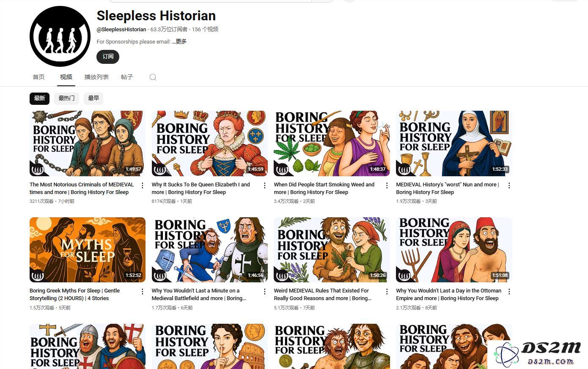Open more actions for Smoking Weed video
588x369 pixels.
pyautogui.click(x=387, y=186)
